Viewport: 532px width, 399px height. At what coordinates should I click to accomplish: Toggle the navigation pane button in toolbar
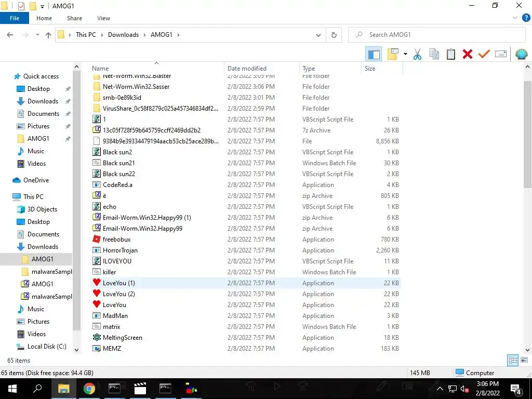point(374,54)
